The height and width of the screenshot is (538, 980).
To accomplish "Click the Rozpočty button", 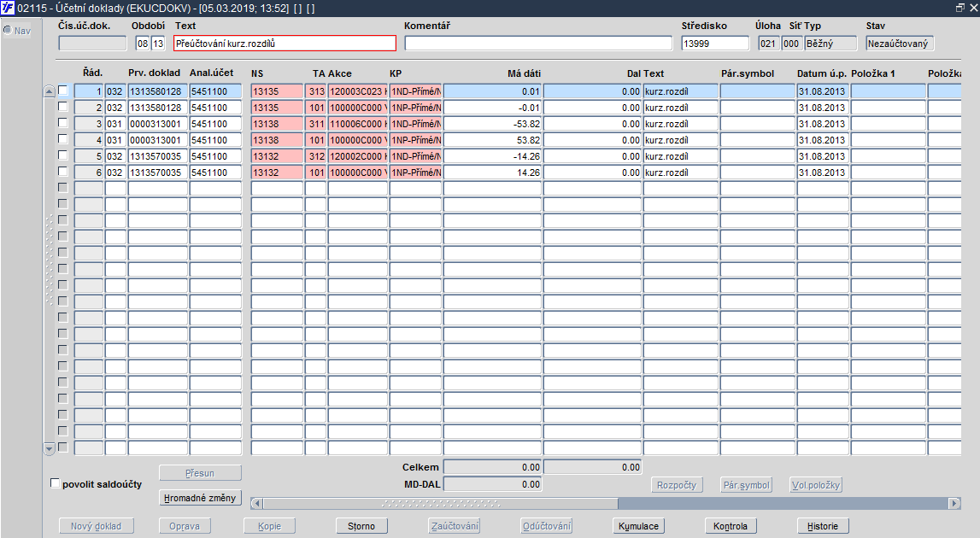I will click(676, 485).
